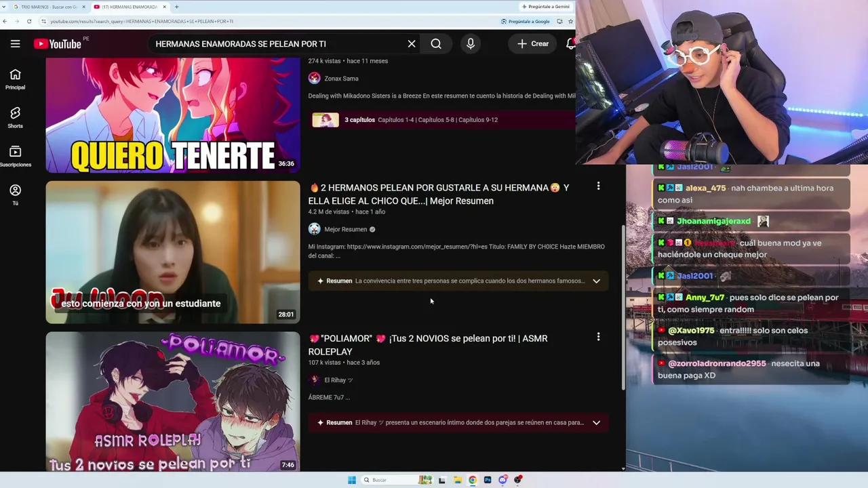Reload the current browser page
This screenshot has height=488, width=868.
[x=29, y=21]
